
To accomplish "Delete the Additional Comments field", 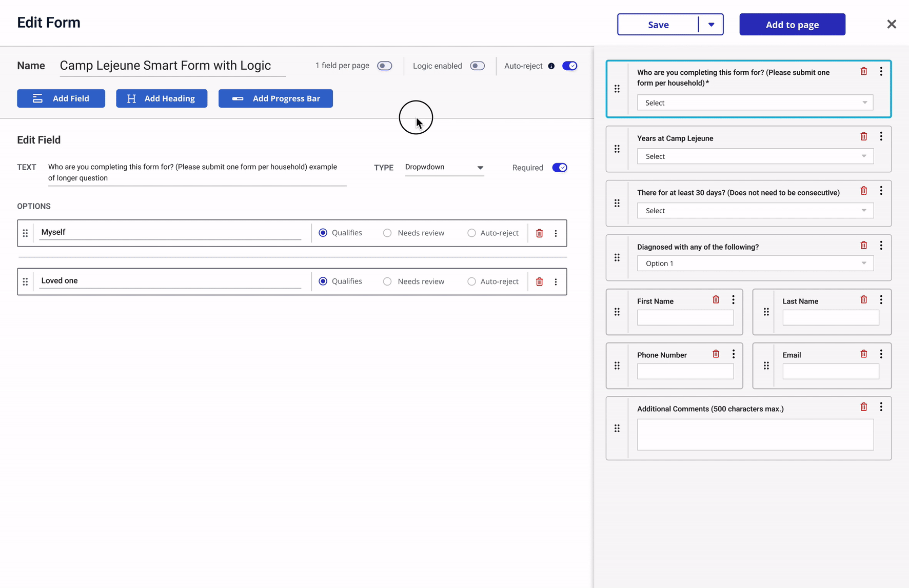I will click(864, 407).
